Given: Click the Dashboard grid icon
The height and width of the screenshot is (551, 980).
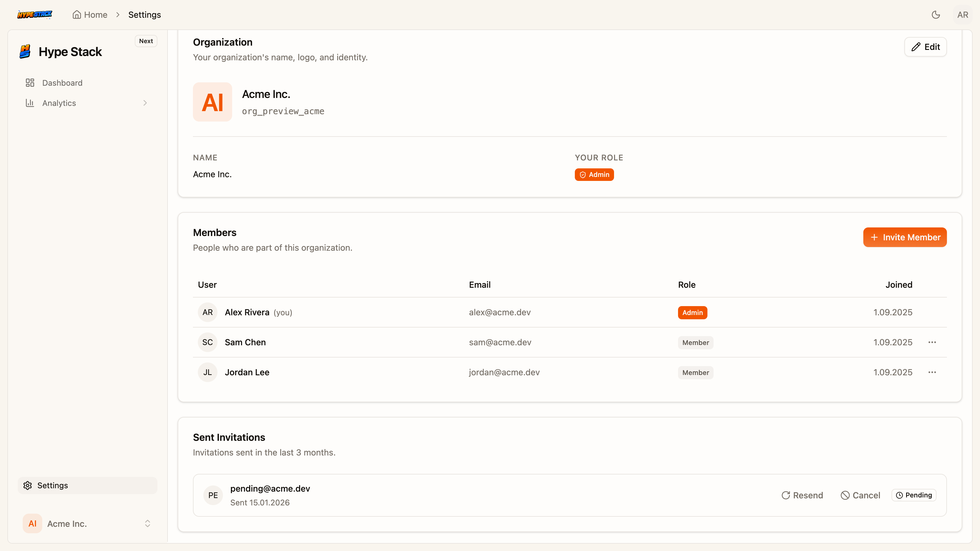Looking at the screenshot, I should point(30,83).
